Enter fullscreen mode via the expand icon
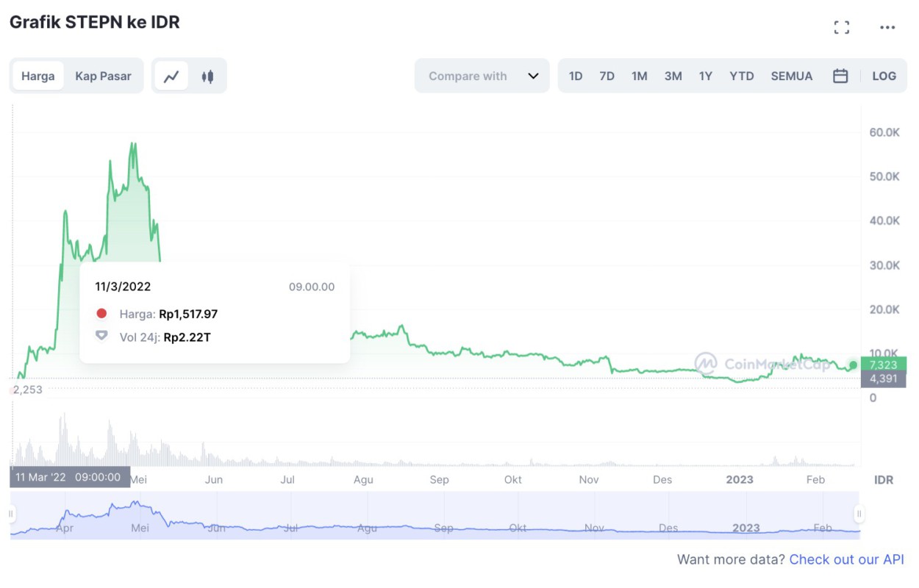This screenshot has width=919, height=588. coord(841,26)
